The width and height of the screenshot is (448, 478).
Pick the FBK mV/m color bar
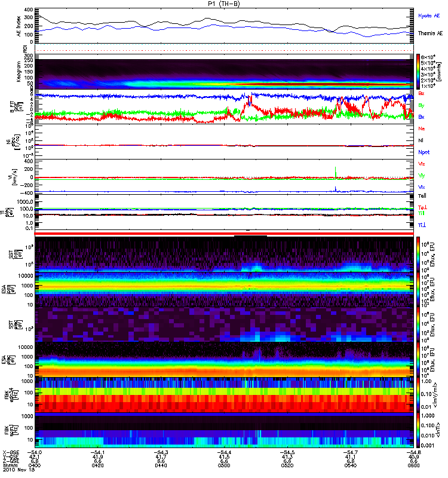418,395
